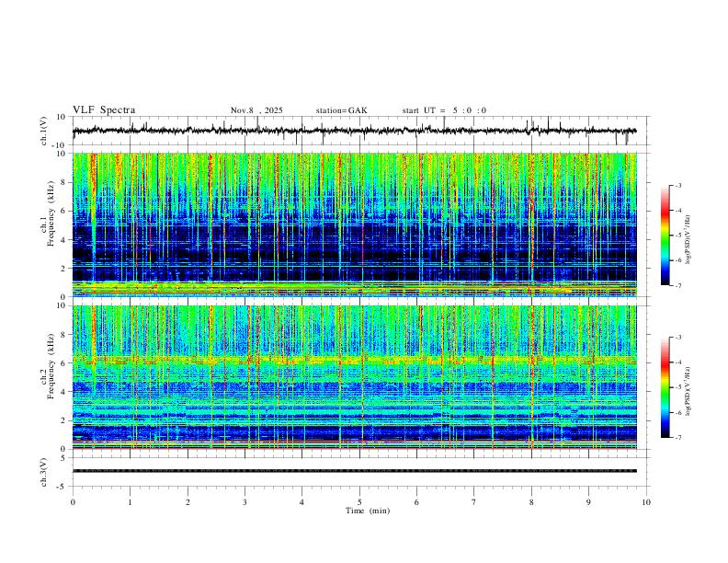Click time axis tick label "7"
The image size is (728, 563).
tap(474, 502)
